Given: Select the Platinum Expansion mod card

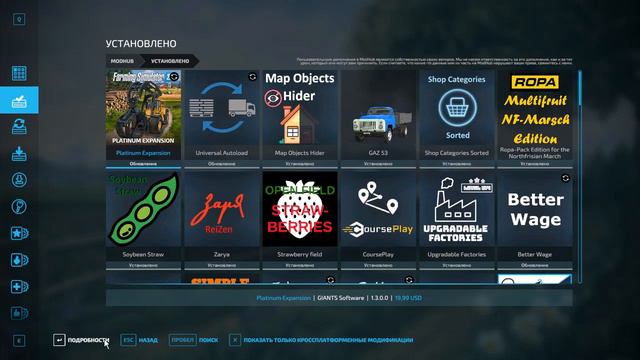Looking at the screenshot, I should pyautogui.click(x=143, y=119).
